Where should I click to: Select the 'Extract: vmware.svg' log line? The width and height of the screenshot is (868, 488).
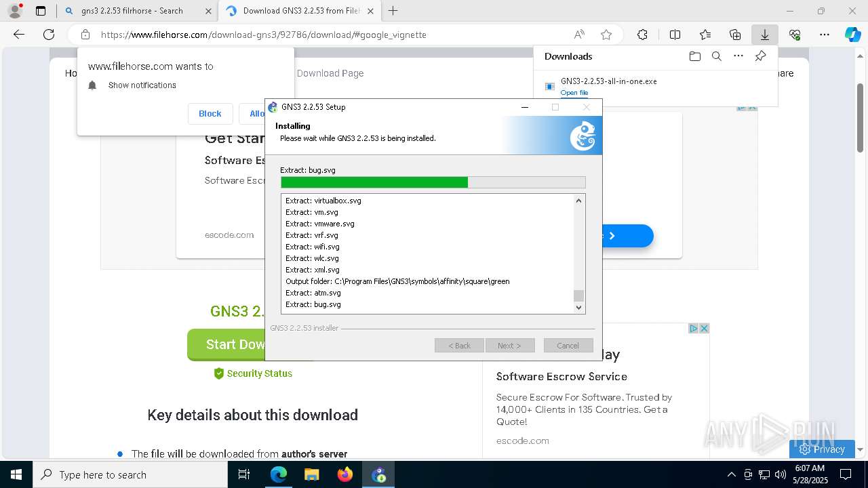pyautogui.click(x=320, y=224)
